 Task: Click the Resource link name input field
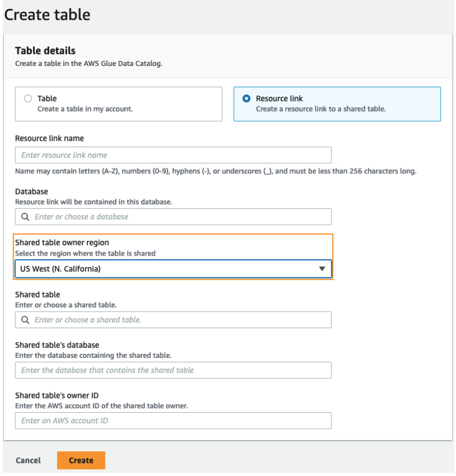click(x=176, y=154)
